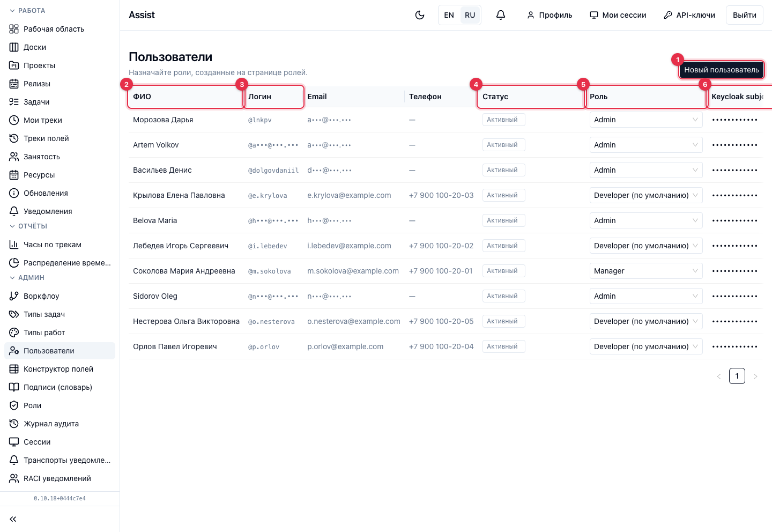Open Журнал аудита menu item
Viewport: 772px width, 532px height.
tap(60, 424)
